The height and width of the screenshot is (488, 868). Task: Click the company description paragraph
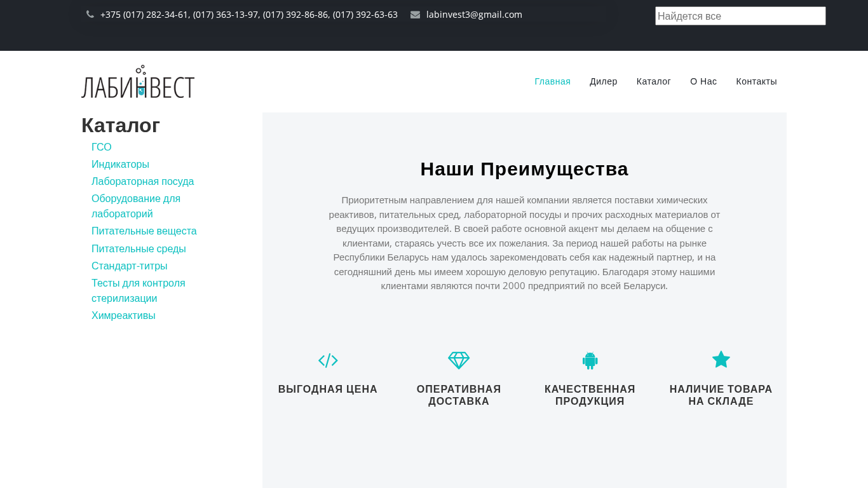[x=524, y=243]
